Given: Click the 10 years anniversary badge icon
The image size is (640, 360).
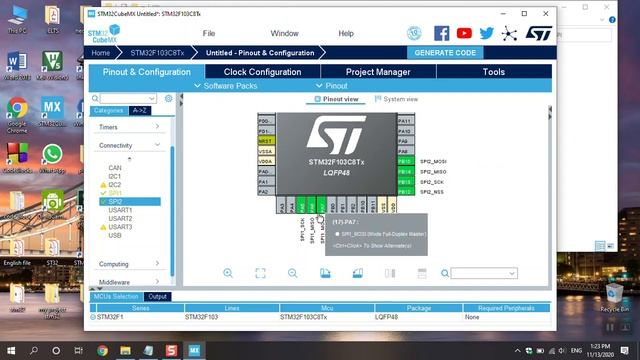Looking at the screenshot, I should (x=414, y=33).
